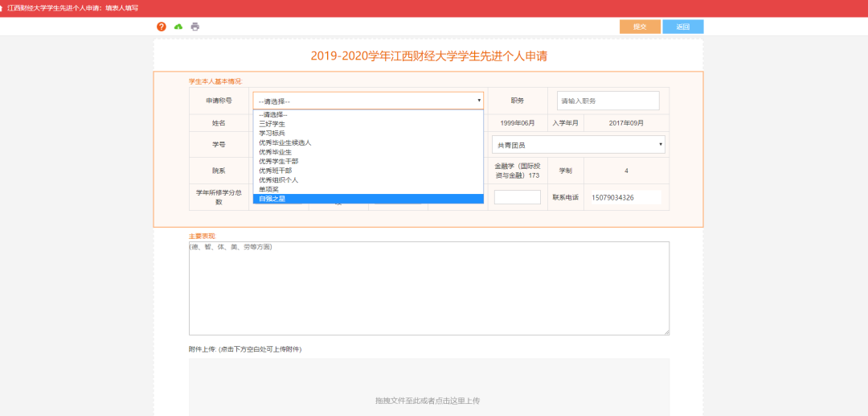Choose 单项奖 from the dropdown list
Screen dimensions: 868x416
368,189
